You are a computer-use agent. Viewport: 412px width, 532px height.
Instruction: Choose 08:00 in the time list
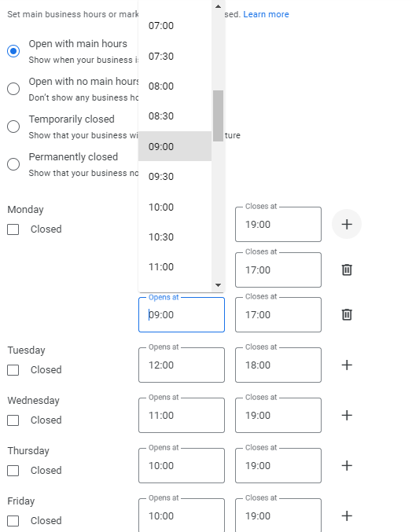175,86
